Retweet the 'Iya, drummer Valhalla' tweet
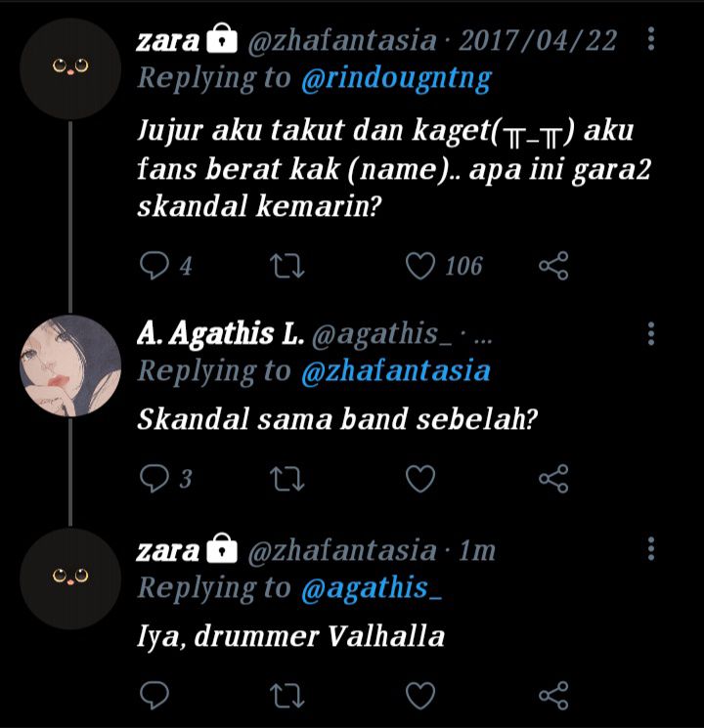Image resolution: width=704 pixels, height=728 pixels. (x=287, y=695)
